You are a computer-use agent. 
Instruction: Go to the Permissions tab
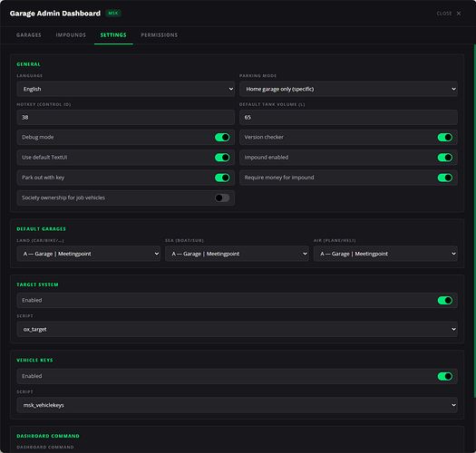pos(159,35)
